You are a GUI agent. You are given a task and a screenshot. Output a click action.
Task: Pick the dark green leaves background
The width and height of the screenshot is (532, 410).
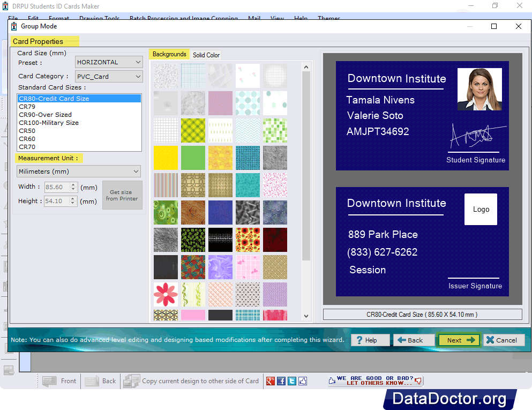[x=193, y=240]
